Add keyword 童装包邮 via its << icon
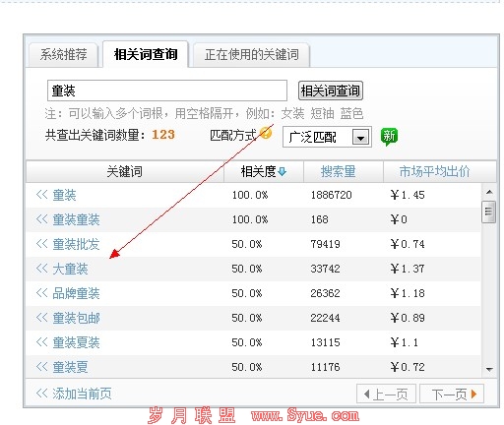This screenshot has width=504, height=425. [41, 318]
